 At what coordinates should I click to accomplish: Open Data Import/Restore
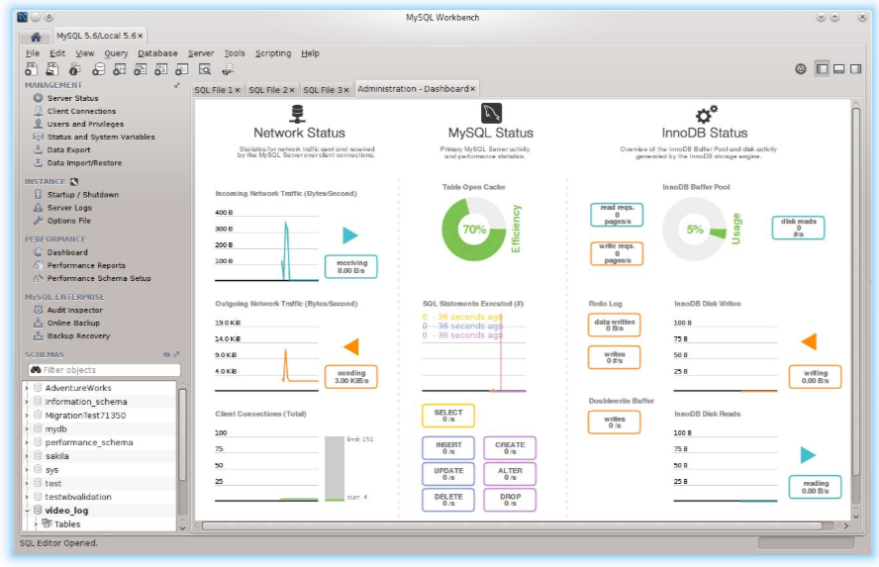[84, 163]
